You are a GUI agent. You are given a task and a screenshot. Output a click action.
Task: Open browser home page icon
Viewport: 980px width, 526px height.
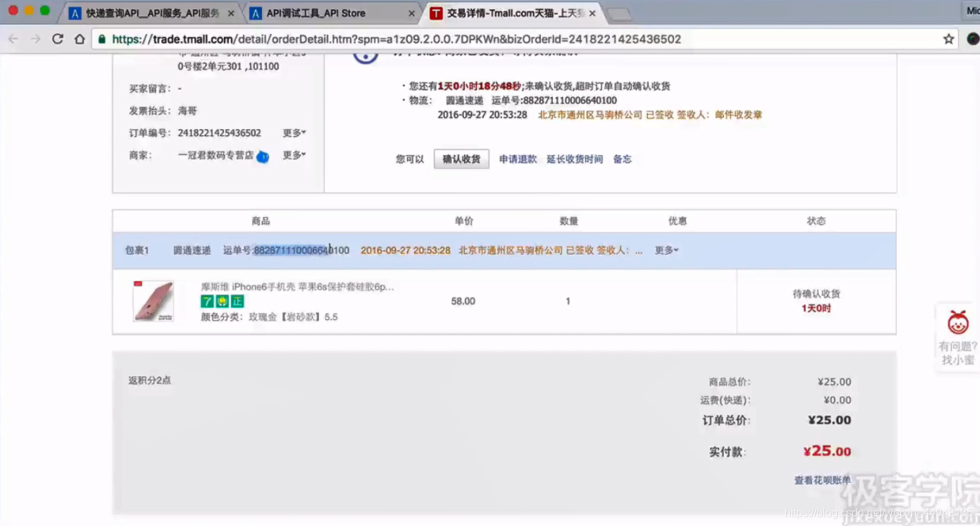[x=80, y=40]
